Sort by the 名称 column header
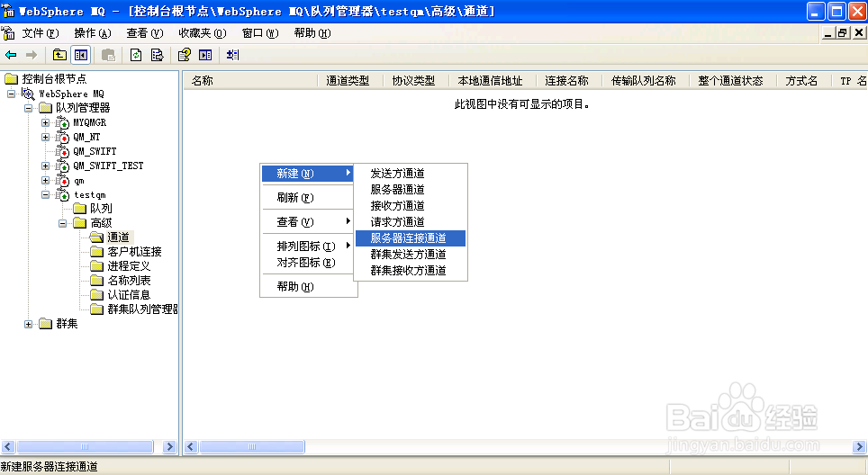868x475 pixels. 251,81
